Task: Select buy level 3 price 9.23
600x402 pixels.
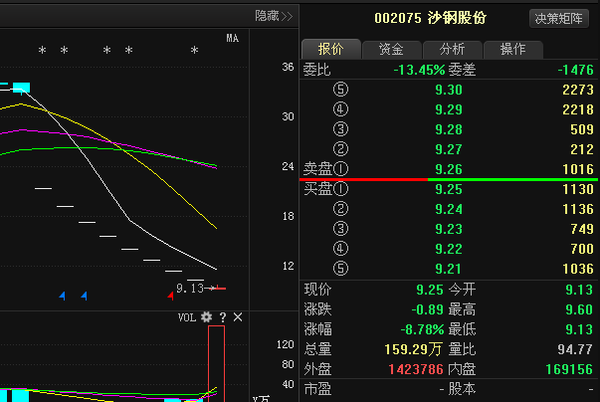Action: [x=449, y=229]
